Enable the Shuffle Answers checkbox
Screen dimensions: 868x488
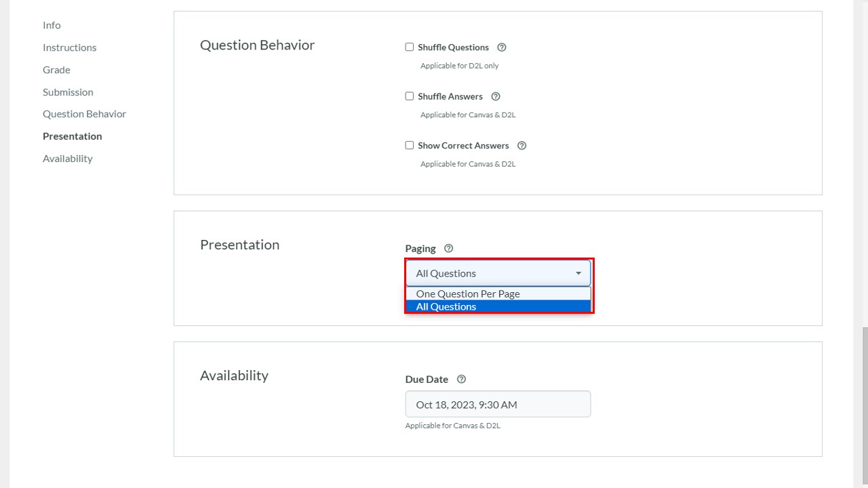(x=410, y=96)
